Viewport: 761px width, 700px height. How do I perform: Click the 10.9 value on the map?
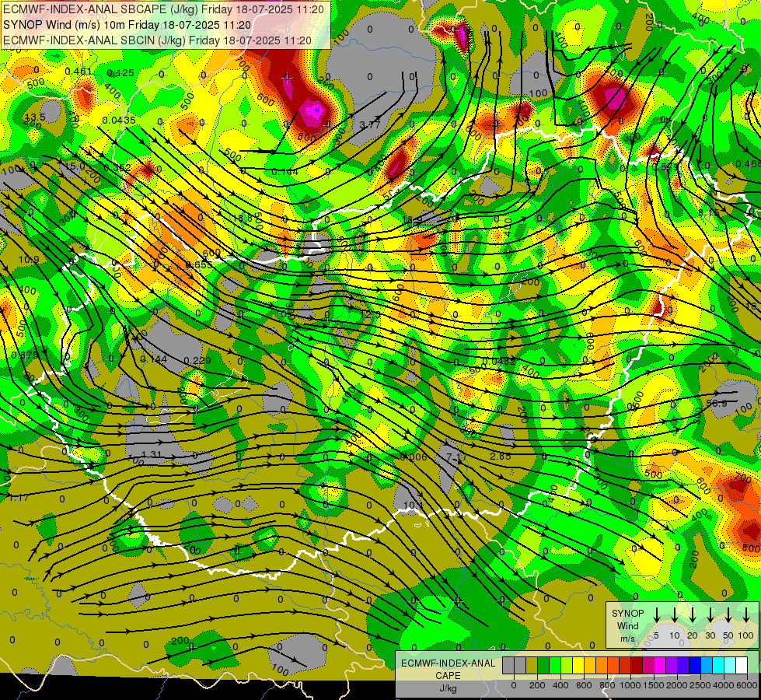coord(29,261)
